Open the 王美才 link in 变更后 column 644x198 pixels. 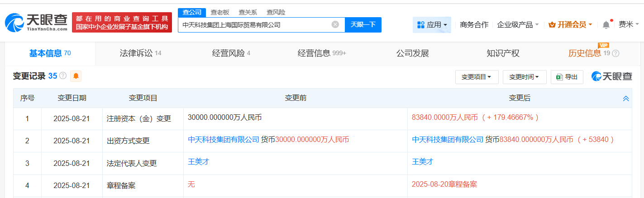[422, 161]
